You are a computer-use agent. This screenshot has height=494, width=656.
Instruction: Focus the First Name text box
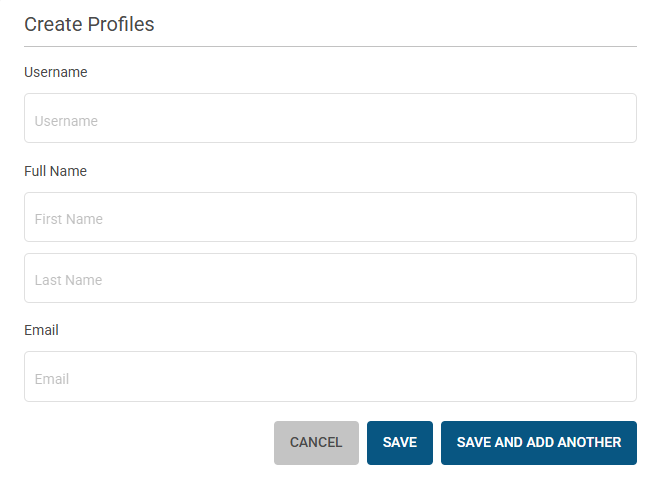(x=330, y=217)
